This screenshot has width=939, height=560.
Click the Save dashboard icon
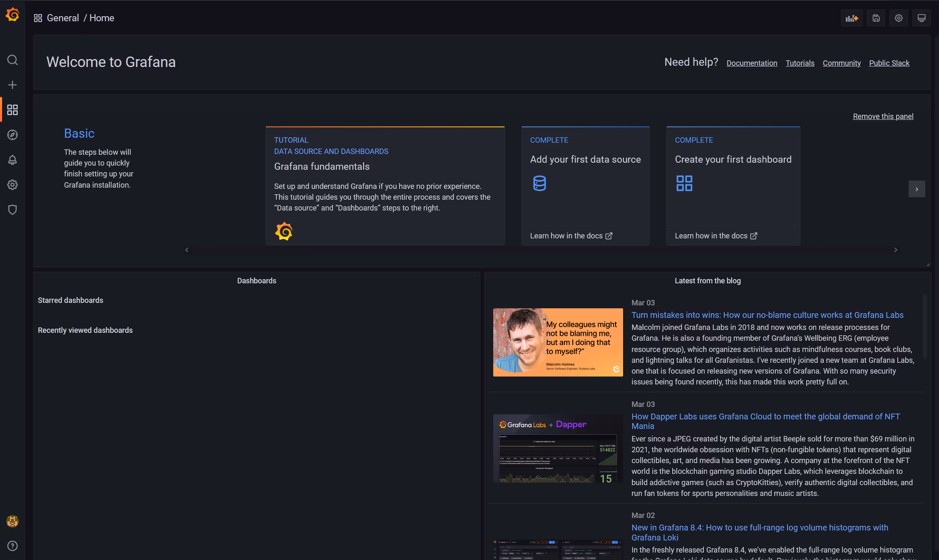pos(876,18)
